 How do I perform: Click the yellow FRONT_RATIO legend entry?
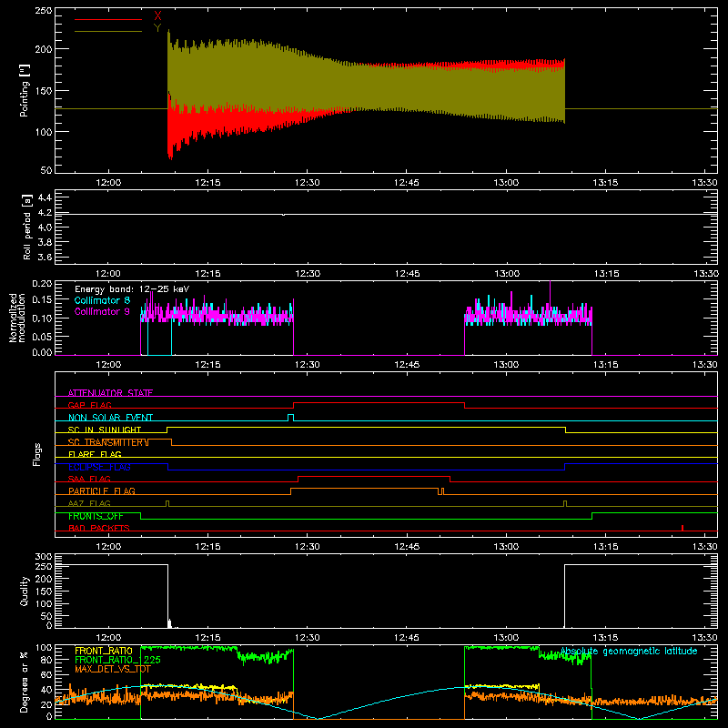(x=104, y=651)
